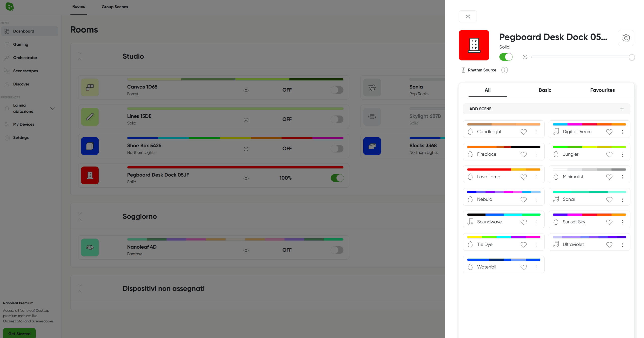
Task: Click the Add Scene button
Action: (x=546, y=109)
